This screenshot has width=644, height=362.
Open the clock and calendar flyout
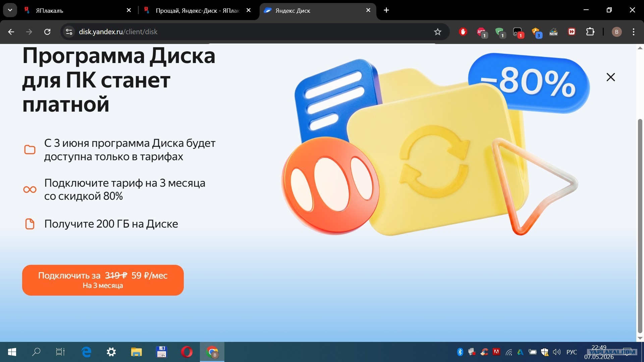pos(599,352)
